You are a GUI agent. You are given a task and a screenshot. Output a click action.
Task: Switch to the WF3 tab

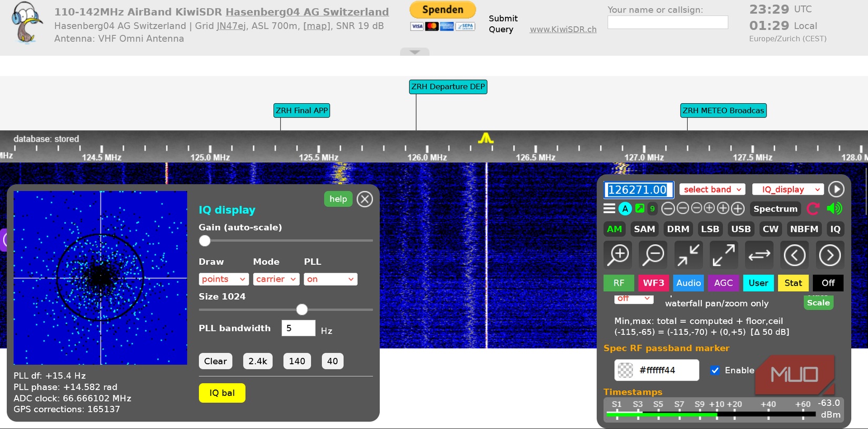coord(653,283)
